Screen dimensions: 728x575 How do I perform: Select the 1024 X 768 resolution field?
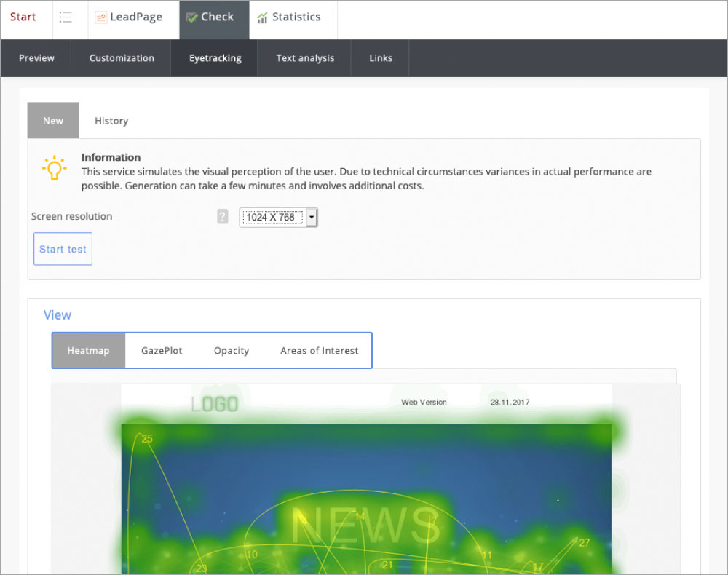(x=272, y=217)
